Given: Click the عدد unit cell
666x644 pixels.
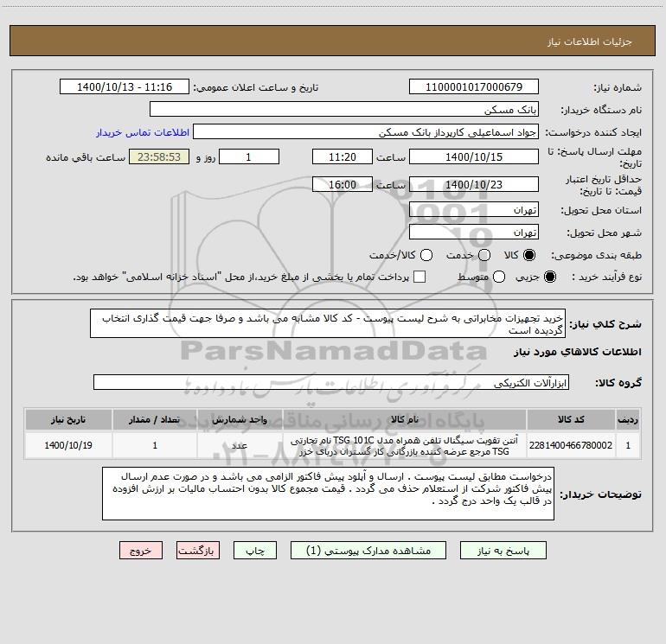Looking at the screenshot, I should point(240,445).
